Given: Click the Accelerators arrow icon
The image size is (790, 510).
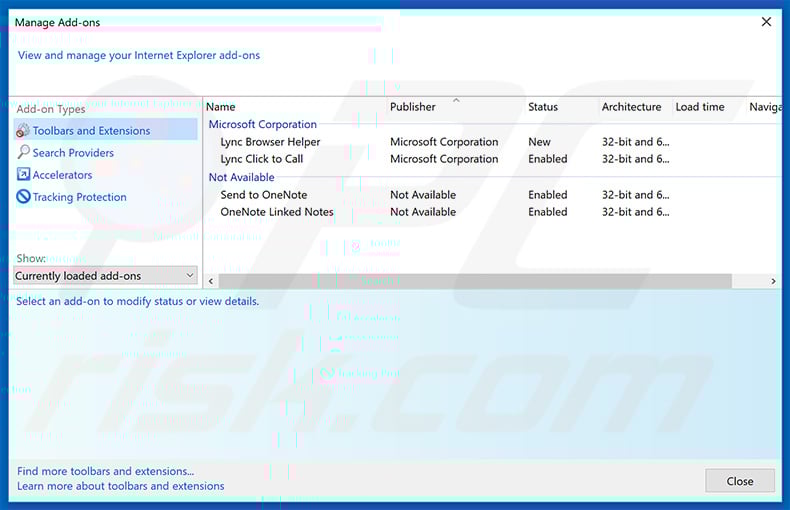Looking at the screenshot, I should [23, 174].
